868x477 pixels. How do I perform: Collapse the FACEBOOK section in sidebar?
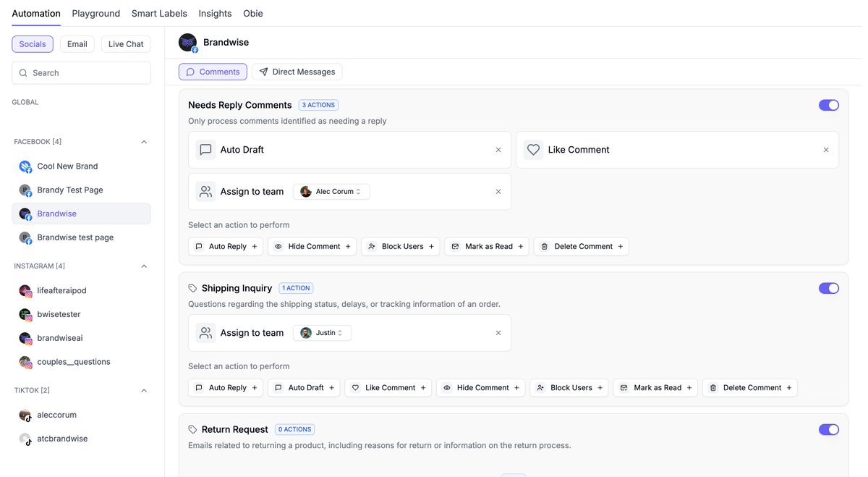(x=143, y=141)
